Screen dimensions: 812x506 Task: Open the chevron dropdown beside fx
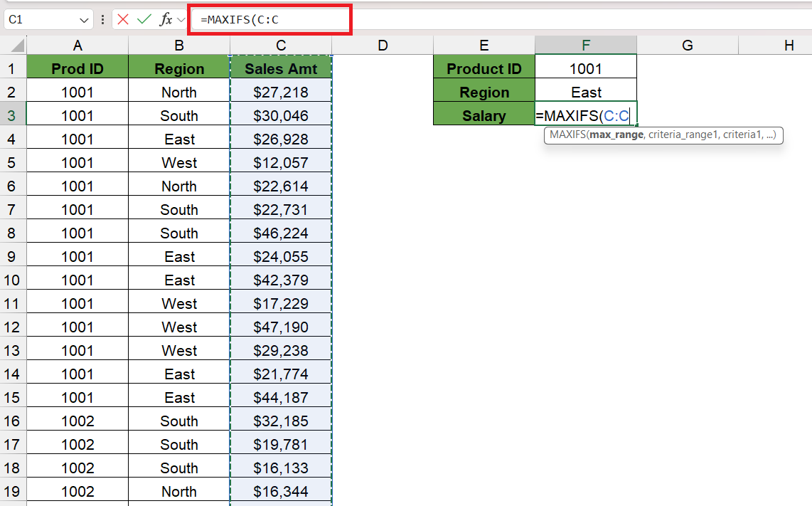[x=181, y=20]
